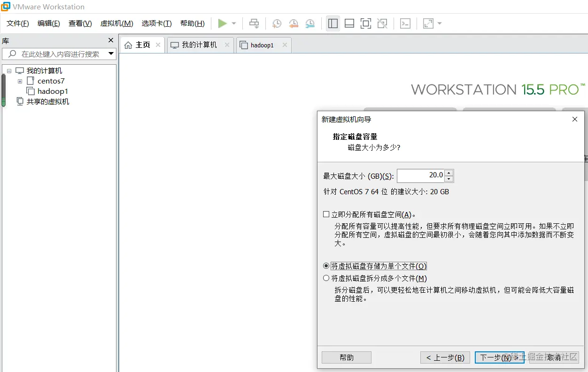The image size is (588, 372).
Task: Decrease disk size with down stepper
Action: tap(449, 179)
